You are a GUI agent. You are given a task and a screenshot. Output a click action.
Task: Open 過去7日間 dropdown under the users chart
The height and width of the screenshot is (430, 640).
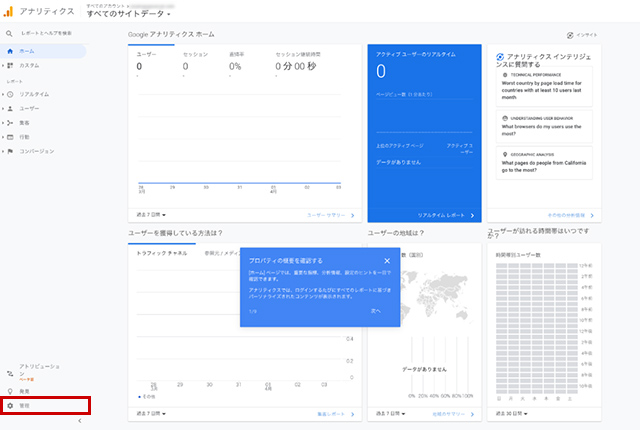click(x=151, y=215)
